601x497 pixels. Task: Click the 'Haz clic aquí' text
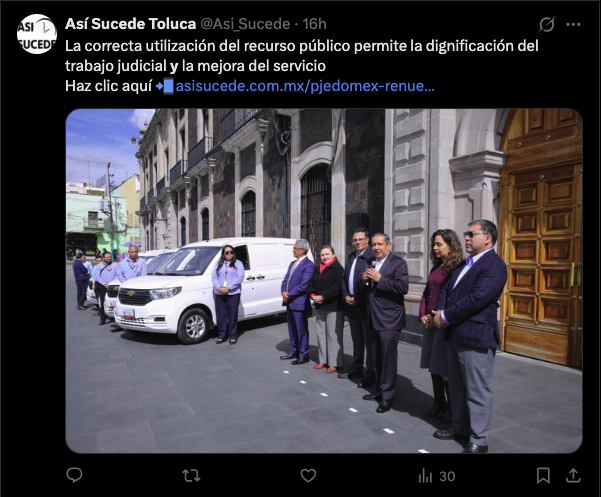coord(108,86)
